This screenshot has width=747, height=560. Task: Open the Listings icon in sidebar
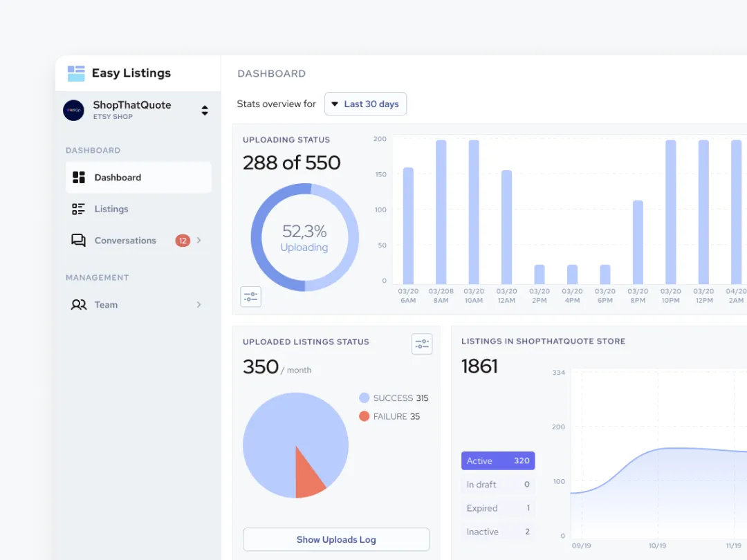(x=77, y=209)
